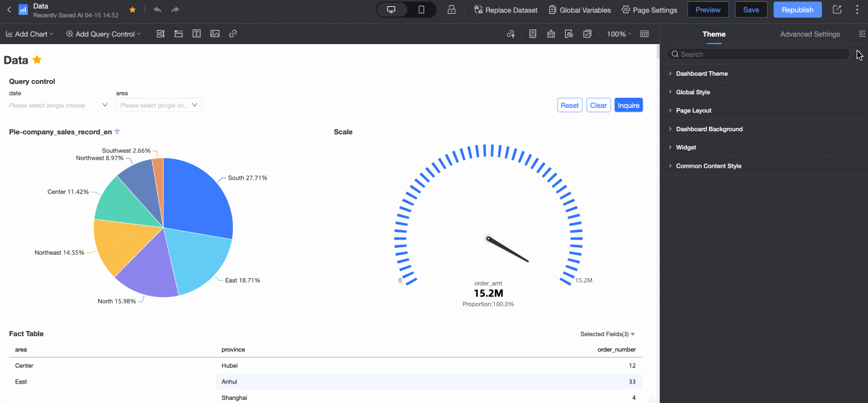This screenshot has height=403, width=868.
Task: Go back using the left arrow
Action: point(9,9)
